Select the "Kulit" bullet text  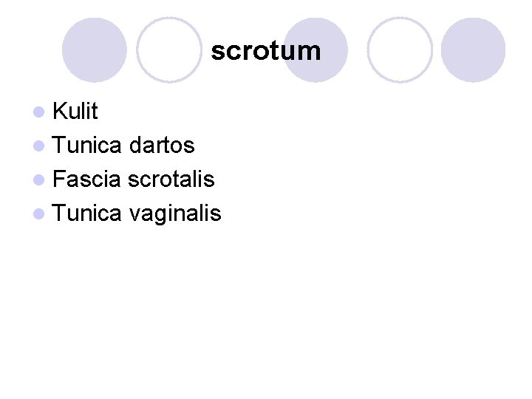pyautogui.click(x=75, y=111)
